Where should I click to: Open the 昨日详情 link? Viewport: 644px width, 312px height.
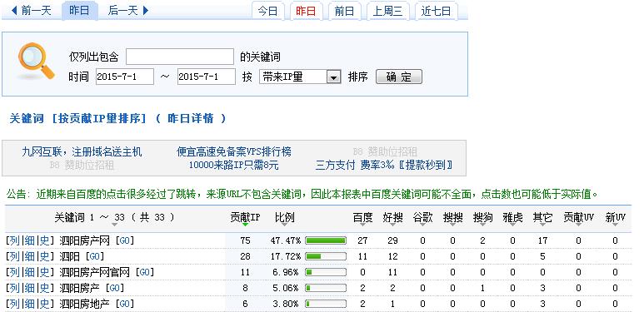coord(191,119)
